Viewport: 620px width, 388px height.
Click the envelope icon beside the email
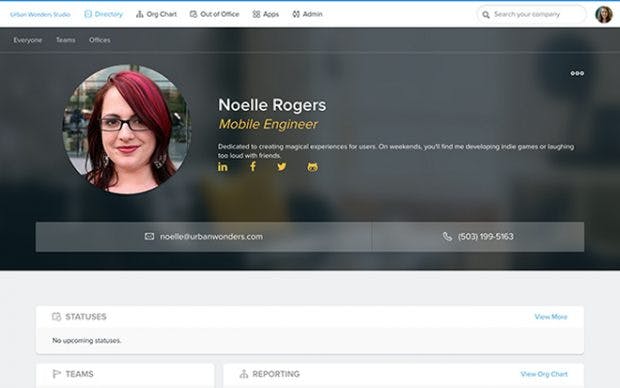[x=149, y=237]
